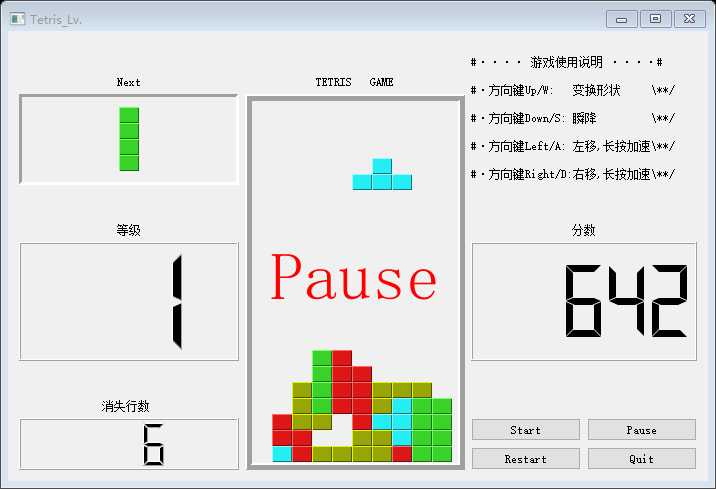This screenshot has height=489, width=716.
Task: Click the '游戏使用说明' instructions title
Action: tap(566, 62)
